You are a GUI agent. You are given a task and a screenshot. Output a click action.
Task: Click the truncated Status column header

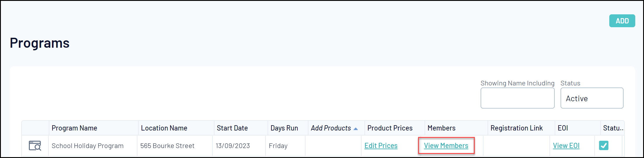(x=613, y=128)
